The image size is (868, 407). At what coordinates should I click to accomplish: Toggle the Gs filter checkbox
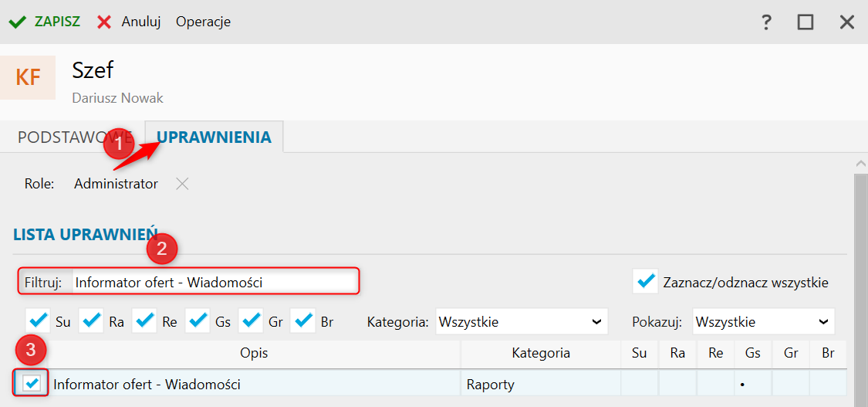(x=198, y=320)
